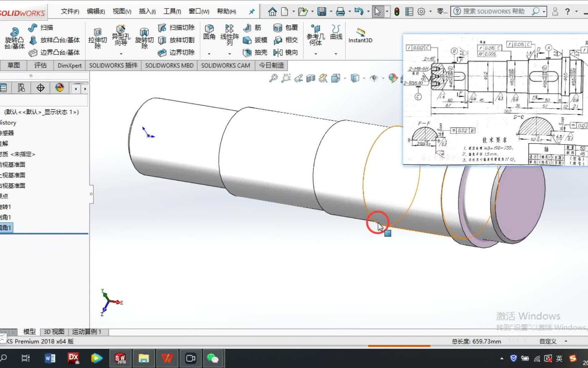Open the Appearance color wheel tab in the panel

tap(60, 88)
